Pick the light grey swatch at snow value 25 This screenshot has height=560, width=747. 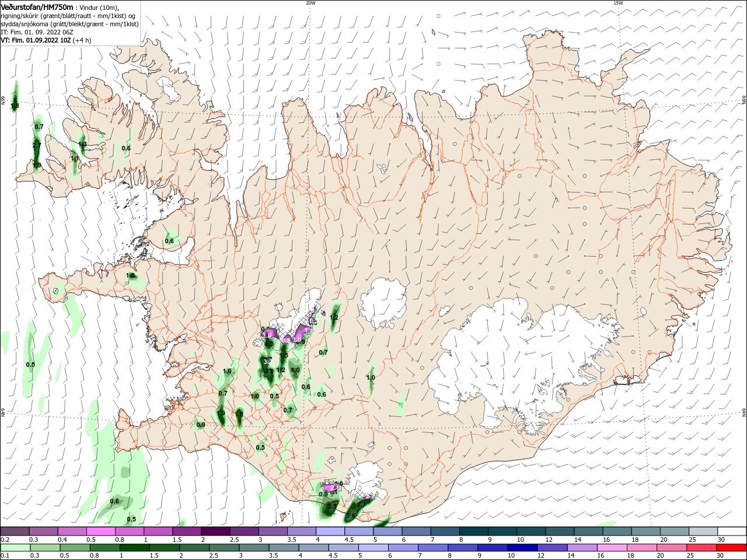point(703,531)
